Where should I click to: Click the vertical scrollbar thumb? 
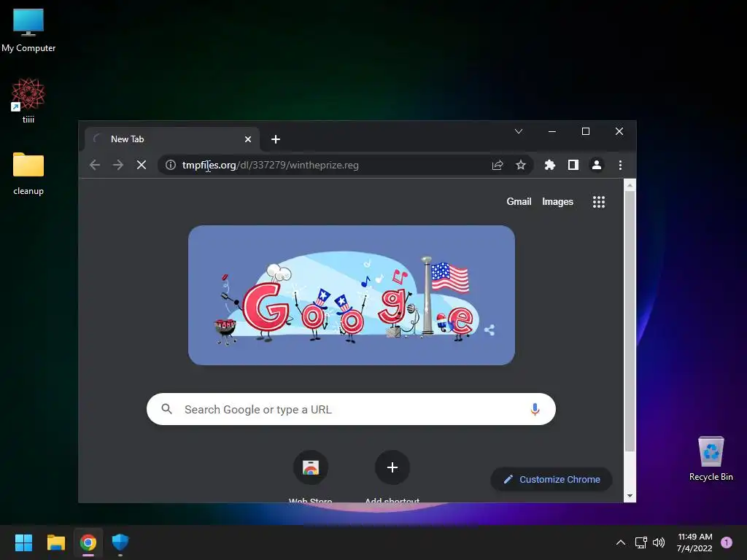(630, 322)
